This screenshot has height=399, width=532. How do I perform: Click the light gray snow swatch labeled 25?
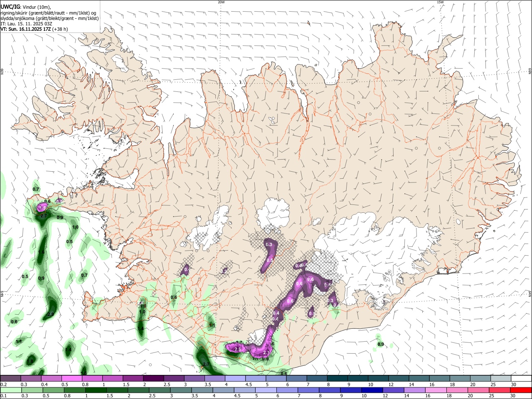pyautogui.click(x=501, y=378)
